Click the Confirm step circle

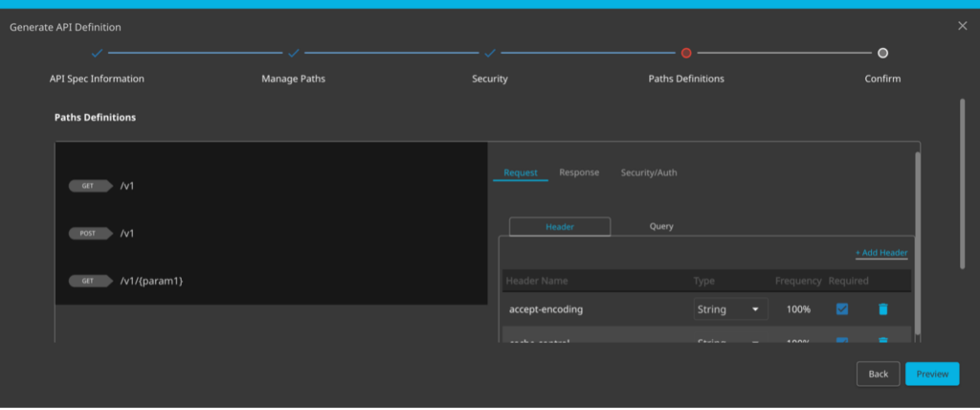(x=882, y=54)
